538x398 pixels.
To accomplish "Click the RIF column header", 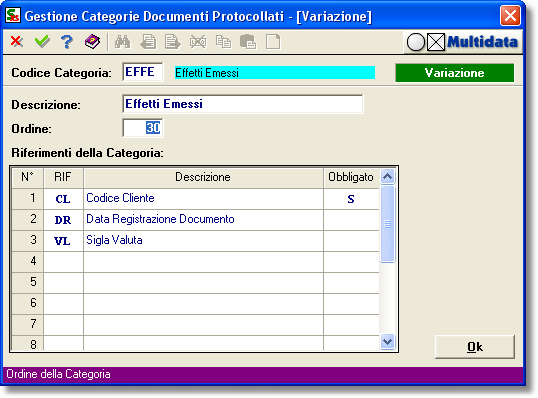I will click(63, 177).
